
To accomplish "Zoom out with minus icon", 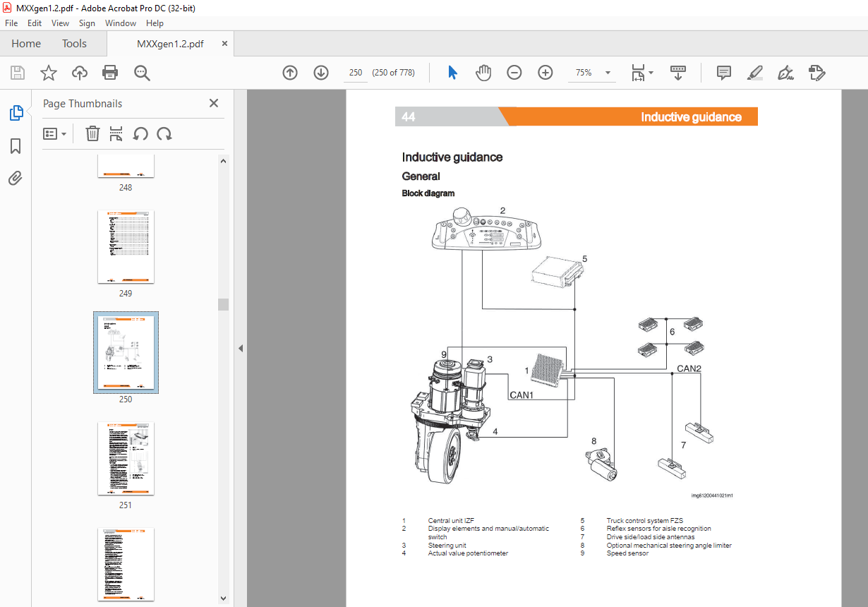I will [514, 73].
